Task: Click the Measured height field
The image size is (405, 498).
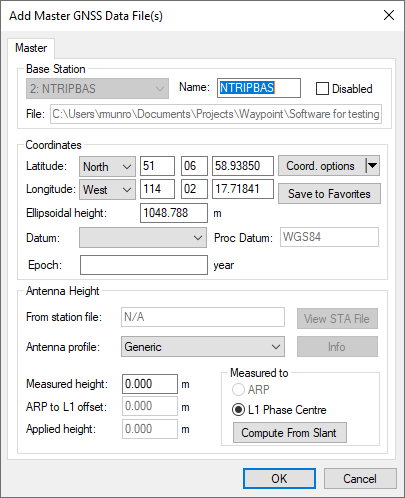Action: [150, 384]
